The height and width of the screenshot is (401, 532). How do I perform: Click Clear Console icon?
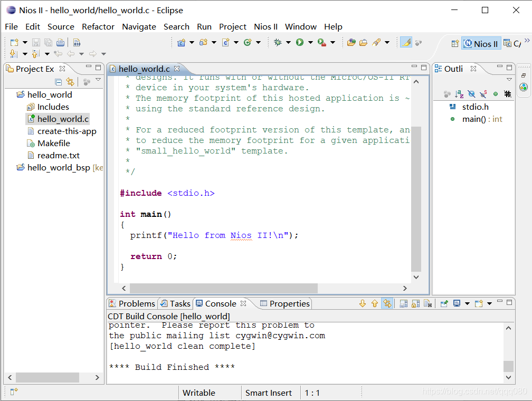pos(428,303)
